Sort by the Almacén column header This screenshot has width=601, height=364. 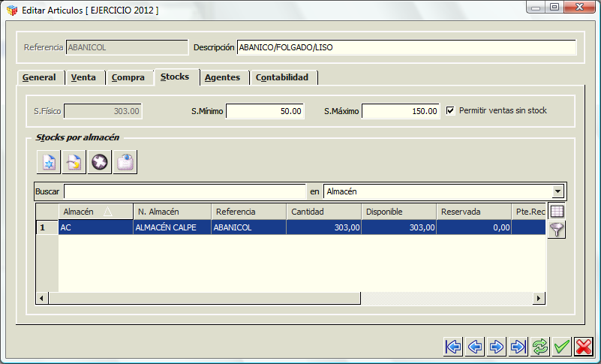95,212
